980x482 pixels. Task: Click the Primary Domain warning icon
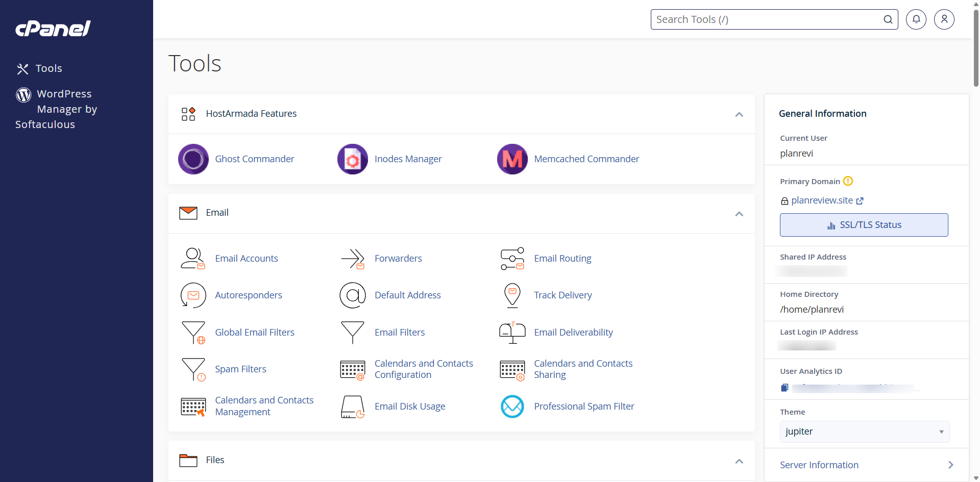848,181
